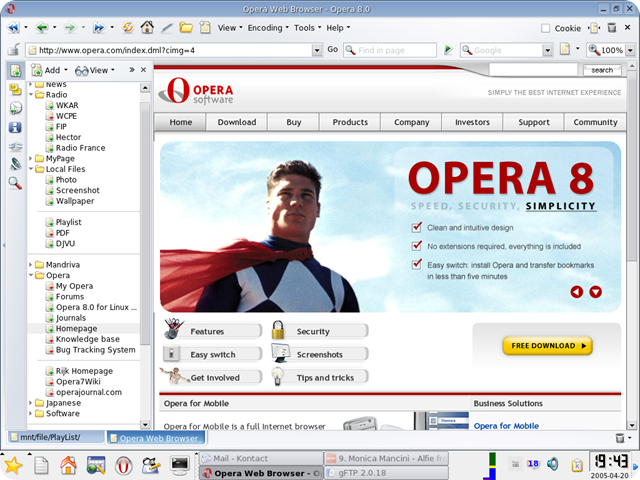The width and height of the screenshot is (640, 480).
Task: Toggle the Cookie checkbox
Action: [x=545, y=28]
